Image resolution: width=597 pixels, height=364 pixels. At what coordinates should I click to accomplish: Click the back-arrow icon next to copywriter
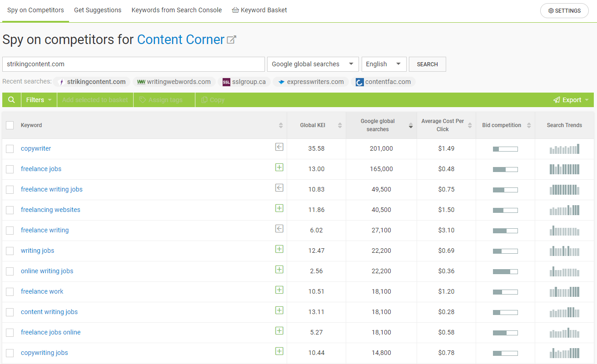click(x=279, y=147)
